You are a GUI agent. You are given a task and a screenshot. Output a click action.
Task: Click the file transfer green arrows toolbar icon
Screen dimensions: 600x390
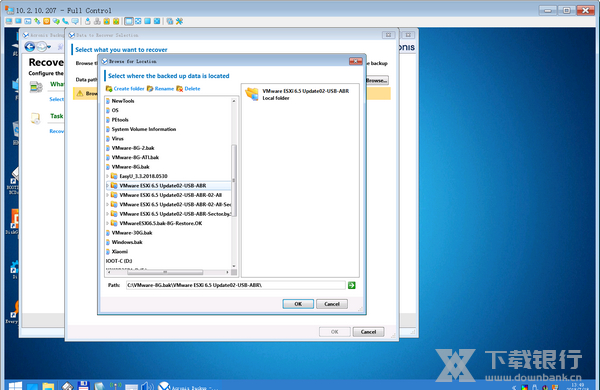(37, 21)
